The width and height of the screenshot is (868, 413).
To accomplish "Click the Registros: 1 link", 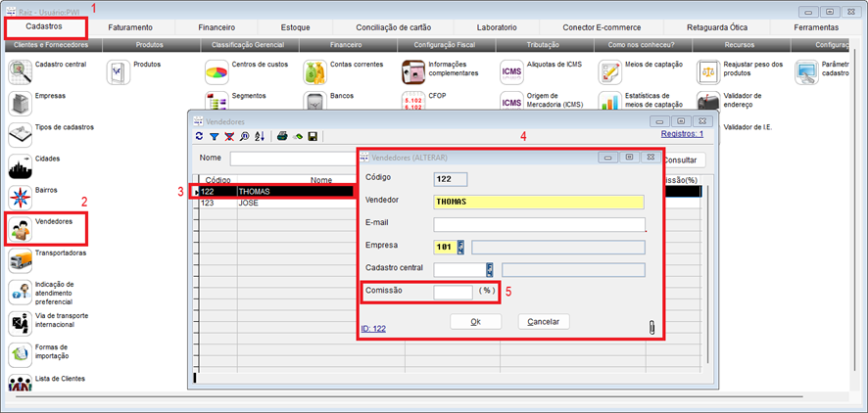I will tap(682, 134).
